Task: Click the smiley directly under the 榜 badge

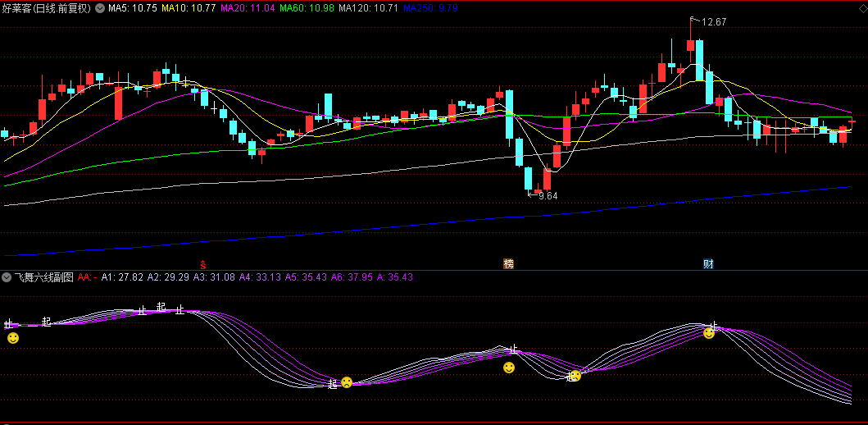Action: pyautogui.click(x=509, y=367)
